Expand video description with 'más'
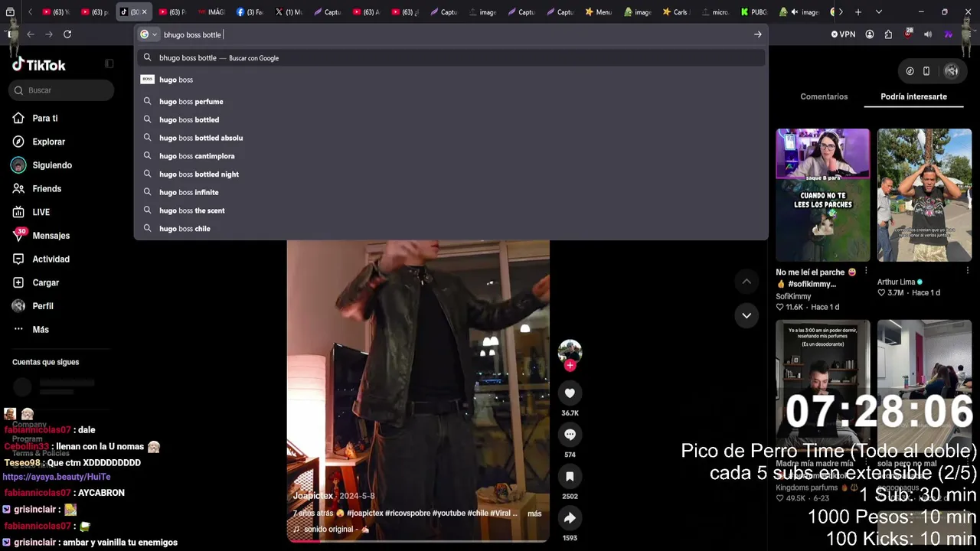This screenshot has height=551, width=980. click(534, 514)
